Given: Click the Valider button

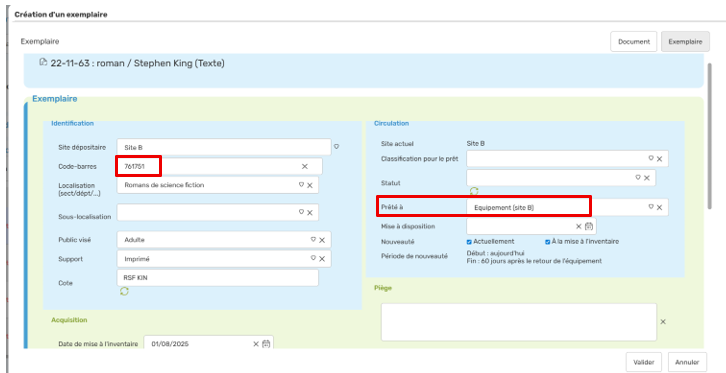Looking at the screenshot, I should 644,362.
